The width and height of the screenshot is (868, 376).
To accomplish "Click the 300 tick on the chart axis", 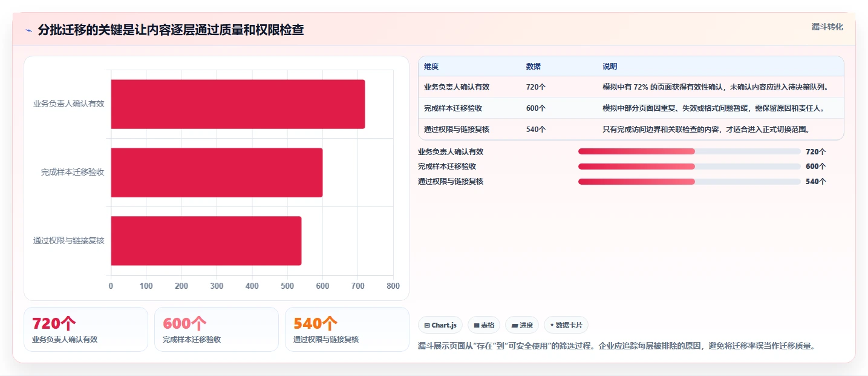I will point(217,286).
